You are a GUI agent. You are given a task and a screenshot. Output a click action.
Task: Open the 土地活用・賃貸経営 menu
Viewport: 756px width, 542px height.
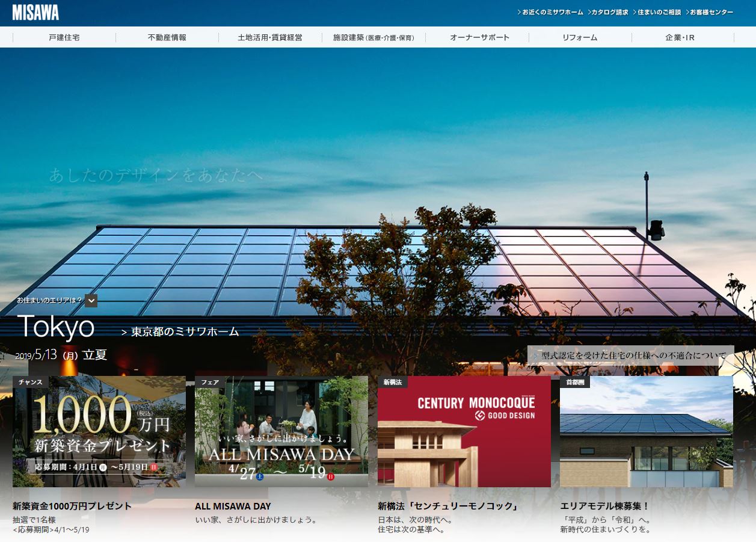pyautogui.click(x=270, y=37)
